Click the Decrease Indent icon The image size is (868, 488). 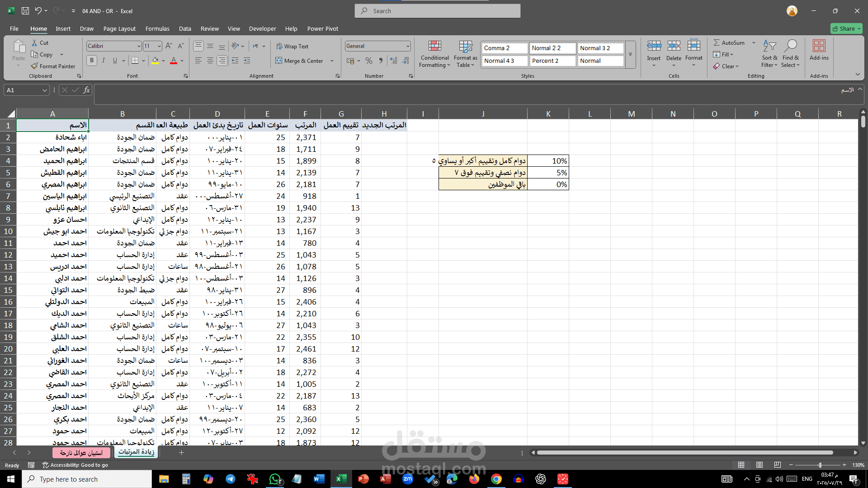[x=235, y=60]
